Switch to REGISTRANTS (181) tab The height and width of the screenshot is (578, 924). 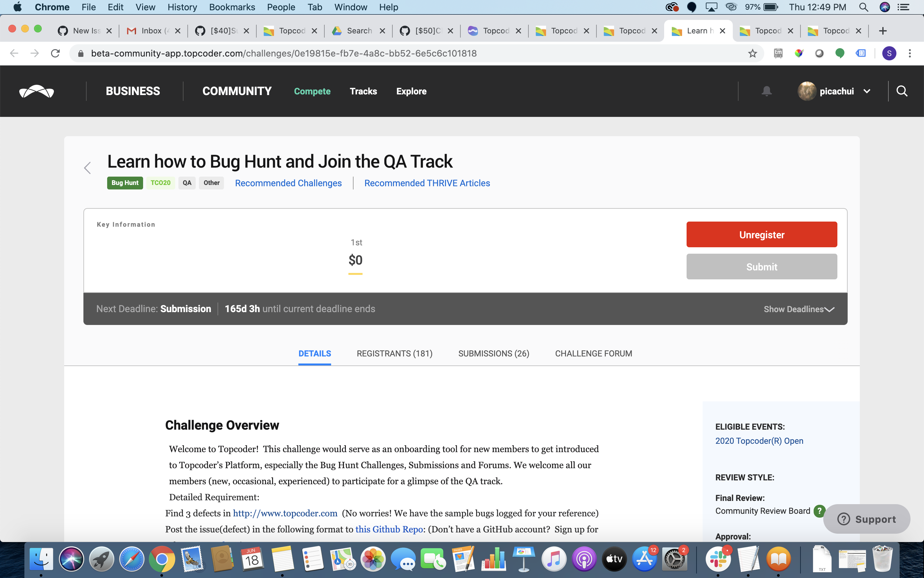click(x=394, y=354)
